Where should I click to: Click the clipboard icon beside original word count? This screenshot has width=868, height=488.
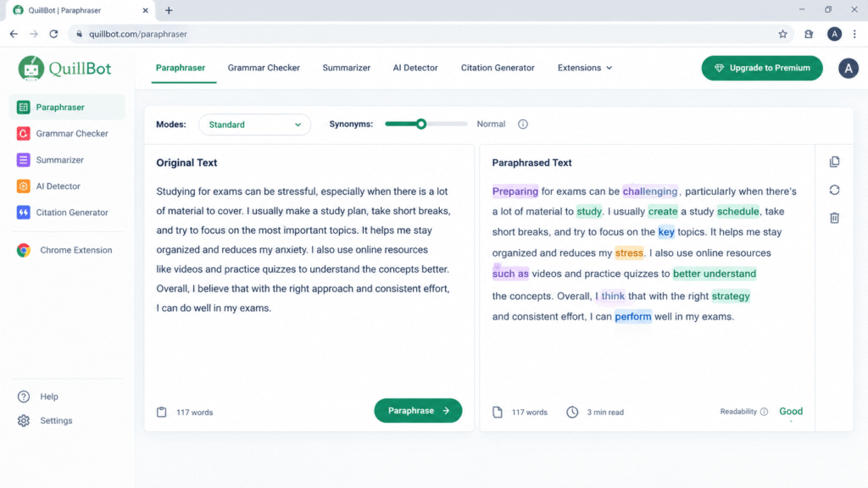tap(161, 412)
